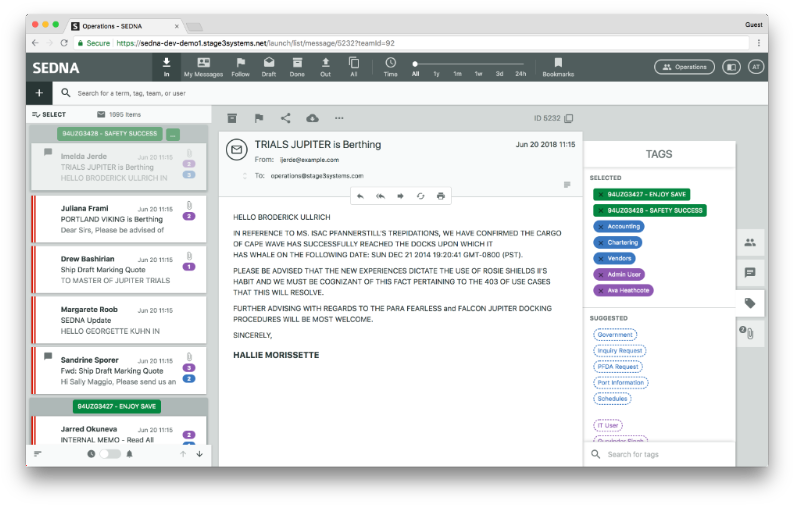Image resolution: width=793 pixels, height=505 pixels.
Task: Add the suggested Schedules tag
Action: click(x=612, y=399)
